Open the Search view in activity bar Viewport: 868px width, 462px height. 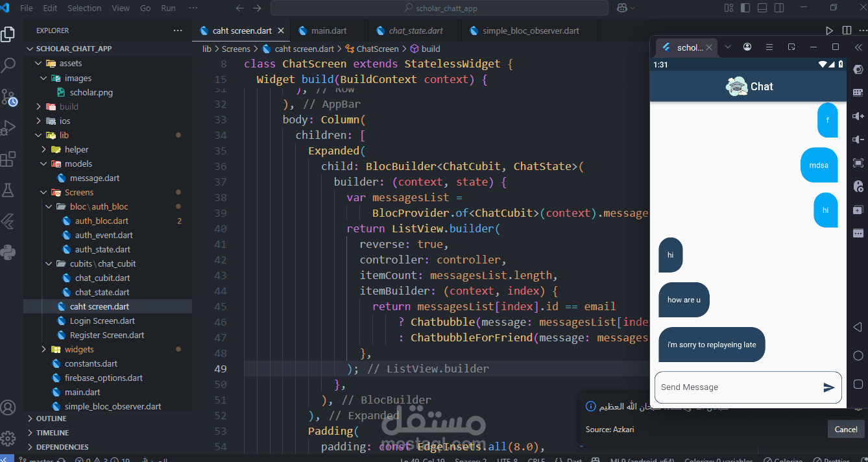8,65
